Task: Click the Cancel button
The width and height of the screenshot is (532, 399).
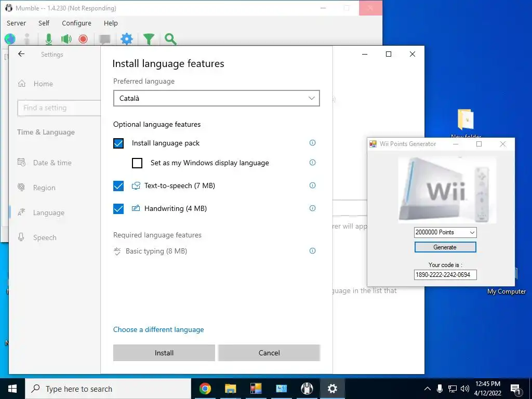Action: pyautogui.click(x=269, y=353)
